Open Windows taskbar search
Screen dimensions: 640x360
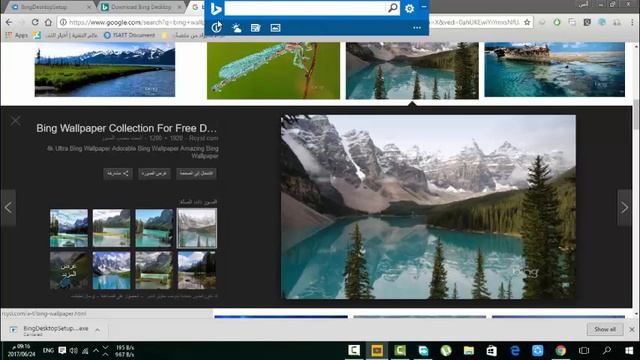(x=607, y=351)
